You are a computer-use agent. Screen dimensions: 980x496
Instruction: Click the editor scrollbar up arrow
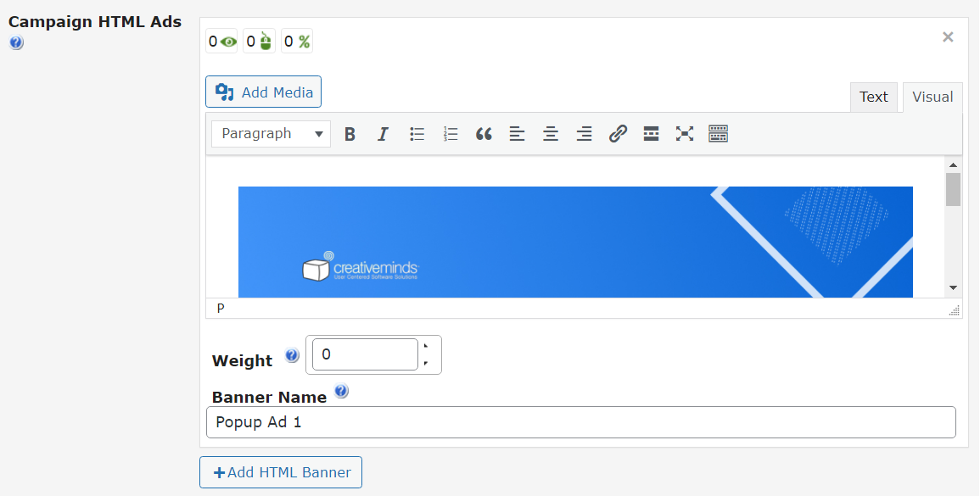click(953, 165)
